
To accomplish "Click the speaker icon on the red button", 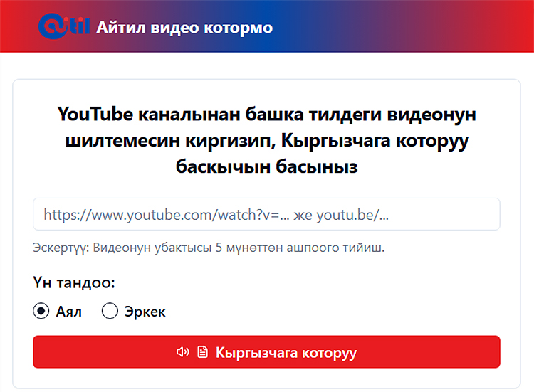I will pos(182,352).
